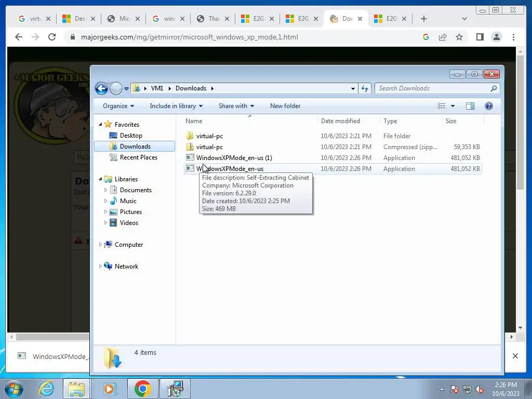
Task: Open Desktop in Favorites
Action: (131, 136)
